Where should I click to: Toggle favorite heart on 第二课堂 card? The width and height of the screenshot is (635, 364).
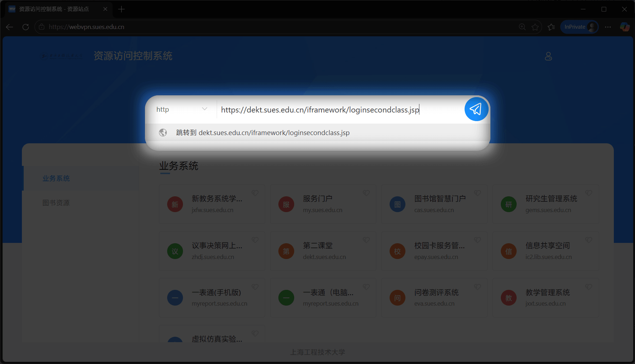[366, 240]
